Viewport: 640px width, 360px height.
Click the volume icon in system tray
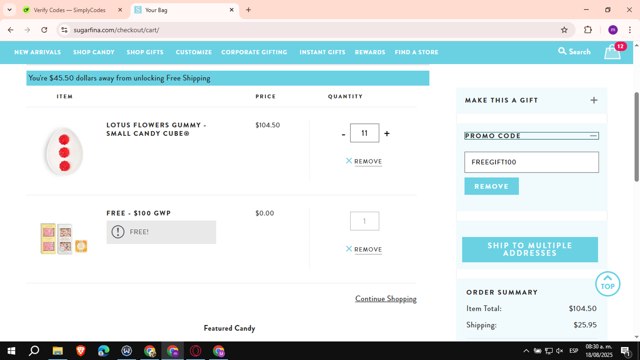[559, 351]
